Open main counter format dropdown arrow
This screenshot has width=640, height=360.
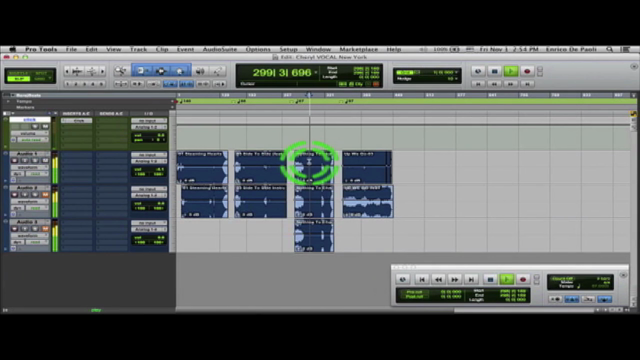pyautogui.click(x=316, y=73)
